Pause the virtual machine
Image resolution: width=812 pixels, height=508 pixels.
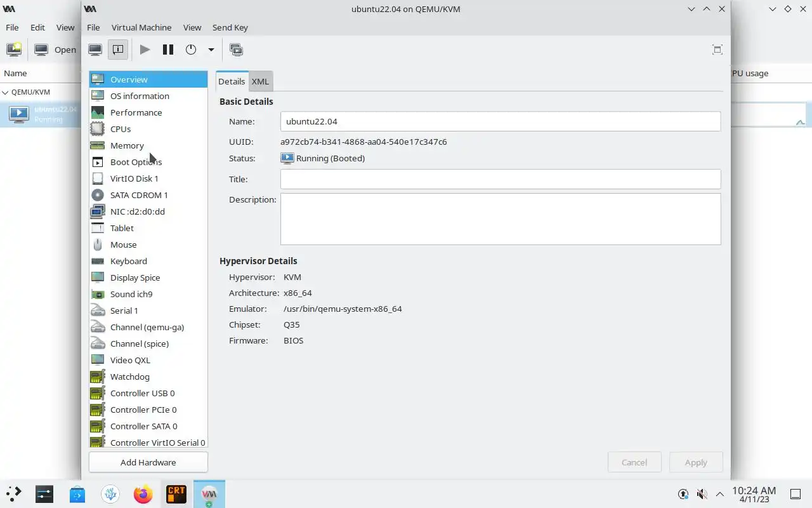pos(168,50)
